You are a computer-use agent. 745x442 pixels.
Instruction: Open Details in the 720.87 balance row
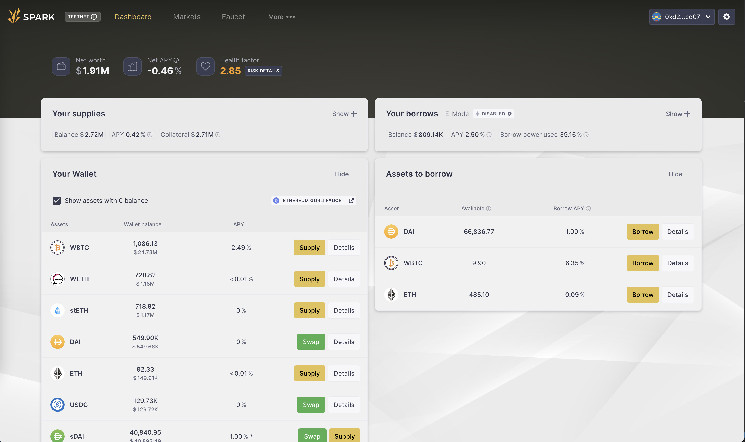pyautogui.click(x=344, y=279)
